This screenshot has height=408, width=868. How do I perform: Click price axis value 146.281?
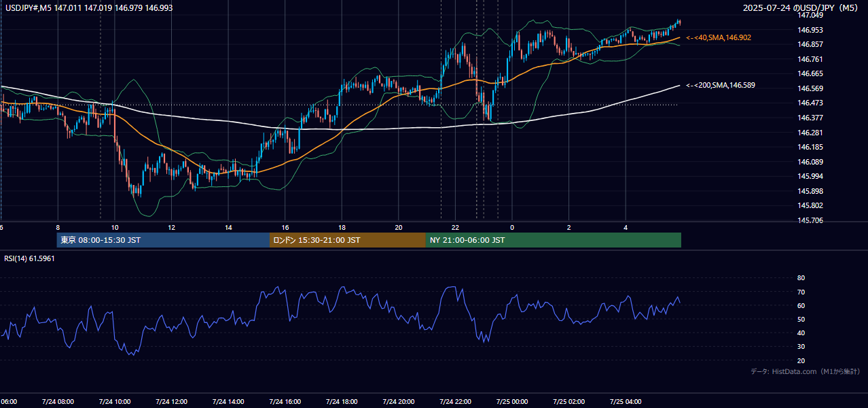810,133
